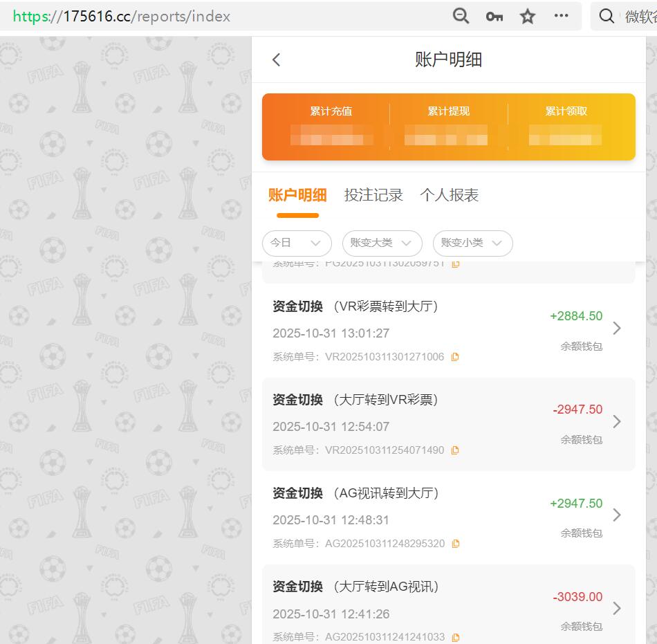
Task: Open the 今日 date filter dropdown
Action: click(x=297, y=243)
